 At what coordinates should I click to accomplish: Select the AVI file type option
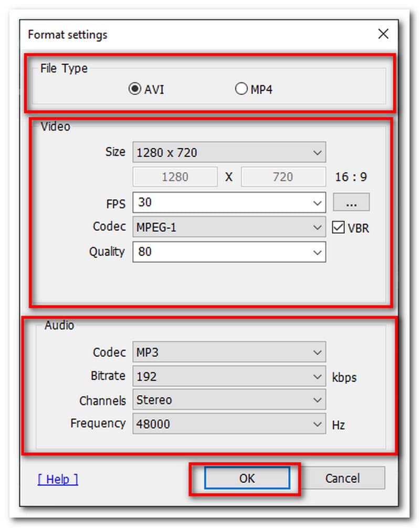coord(134,89)
